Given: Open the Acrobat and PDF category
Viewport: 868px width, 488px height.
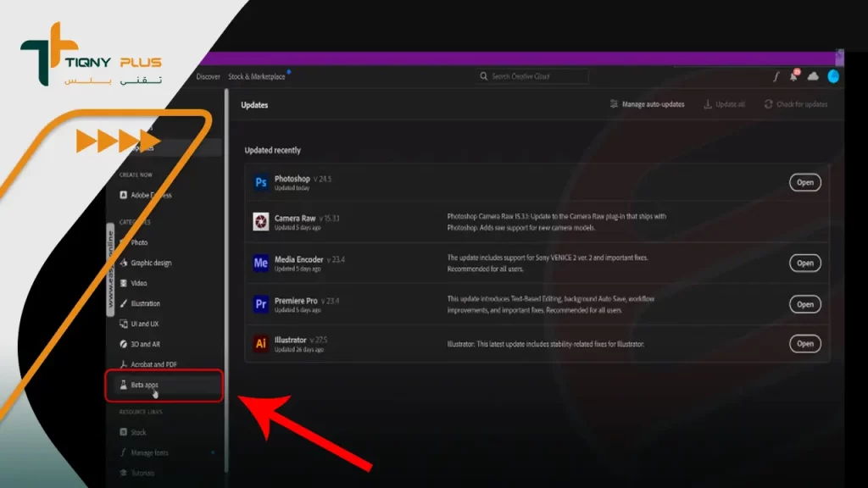Looking at the screenshot, I should click(153, 364).
